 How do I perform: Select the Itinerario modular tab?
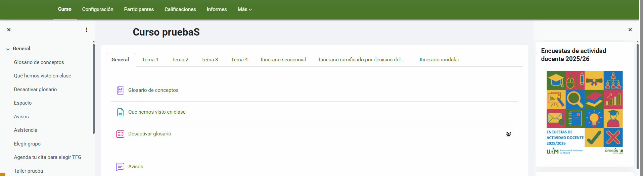(439, 60)
